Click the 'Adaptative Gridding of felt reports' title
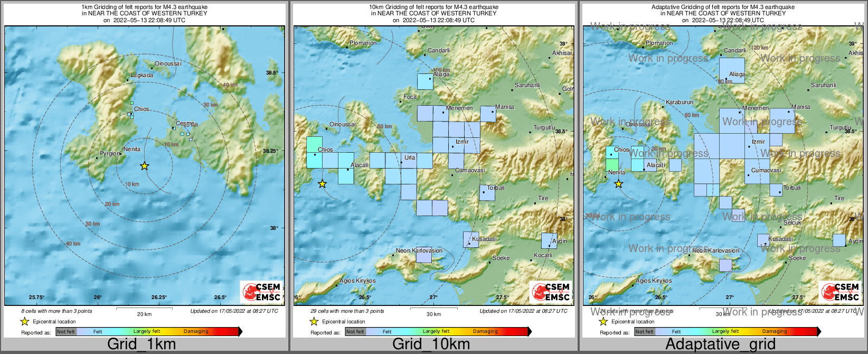The height and width of the screenshot is (354, 868). 723,7
